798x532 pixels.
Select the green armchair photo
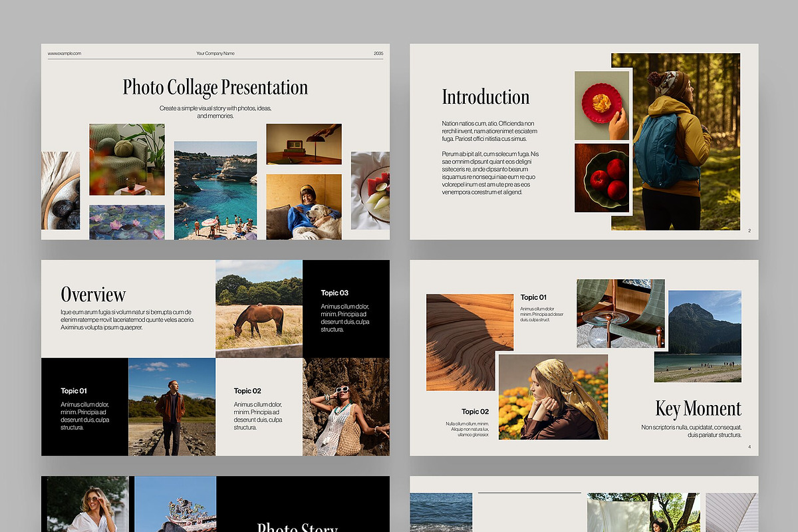[127, 160]
